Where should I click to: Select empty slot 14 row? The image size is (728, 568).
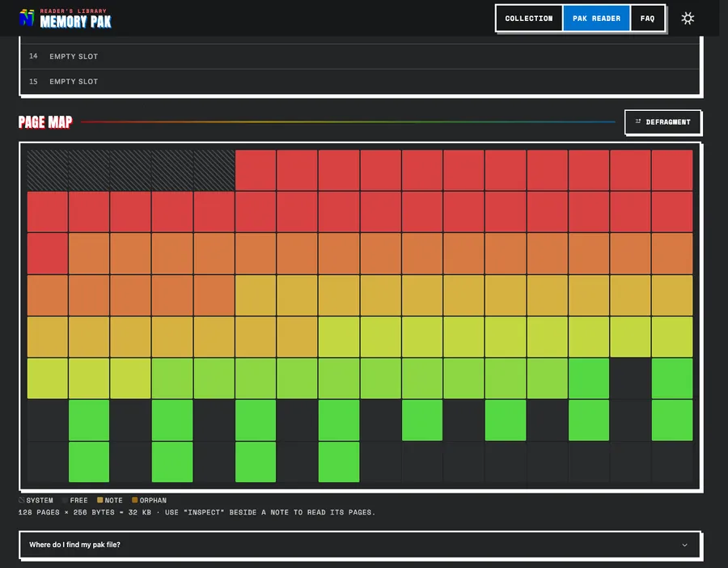pos(359,56)
